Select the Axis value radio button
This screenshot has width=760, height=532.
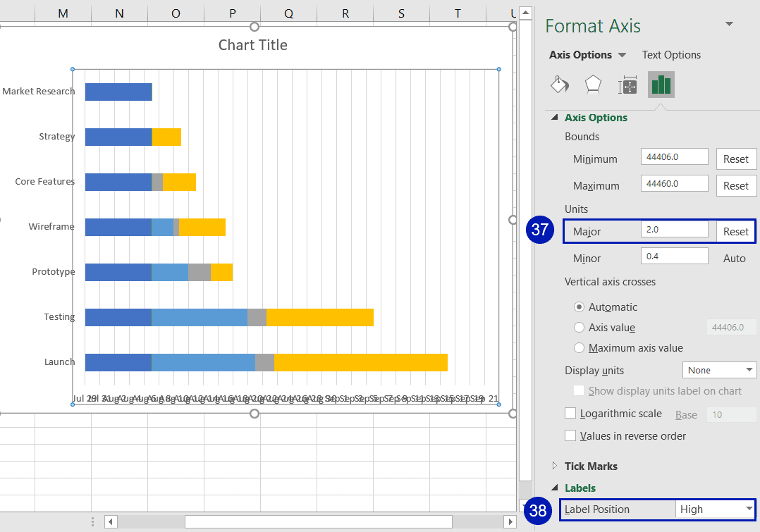point(579,327)
